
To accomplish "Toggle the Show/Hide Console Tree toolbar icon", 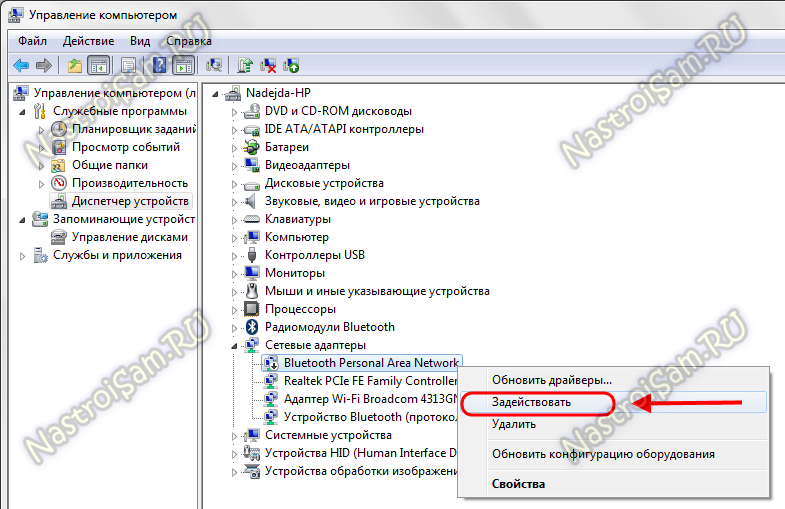I will (x=98, y=65).
